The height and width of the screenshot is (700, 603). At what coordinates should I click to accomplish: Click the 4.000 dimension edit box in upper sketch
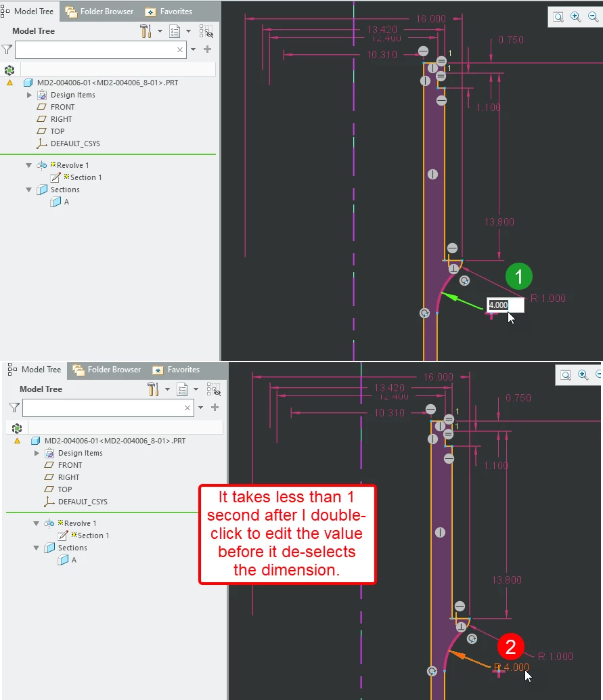click(x=506, y=305)
